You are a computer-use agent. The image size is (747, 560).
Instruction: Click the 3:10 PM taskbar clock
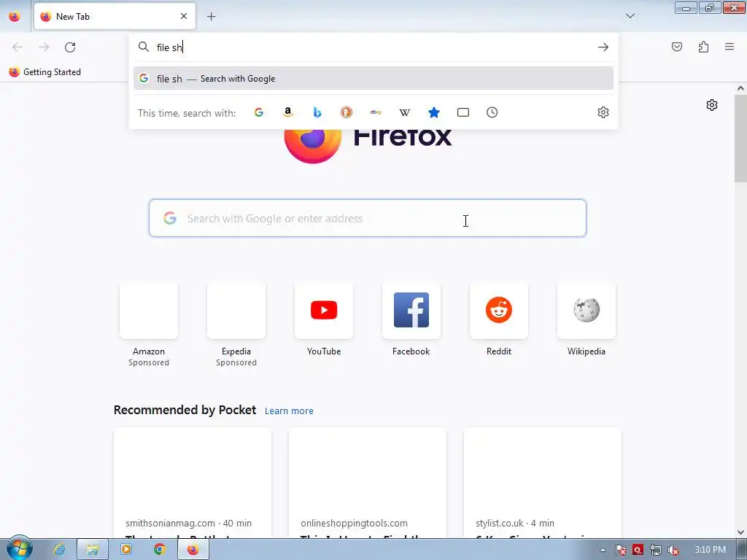[711, 550]
